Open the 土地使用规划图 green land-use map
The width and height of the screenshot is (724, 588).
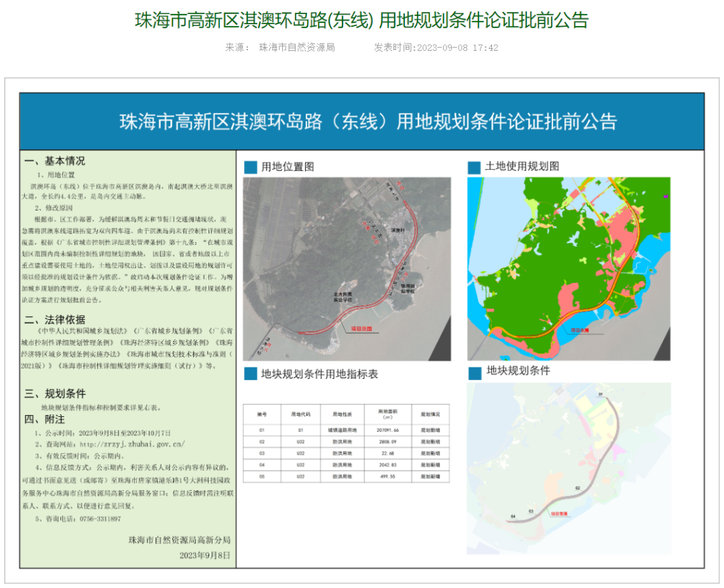pos(568,268)
